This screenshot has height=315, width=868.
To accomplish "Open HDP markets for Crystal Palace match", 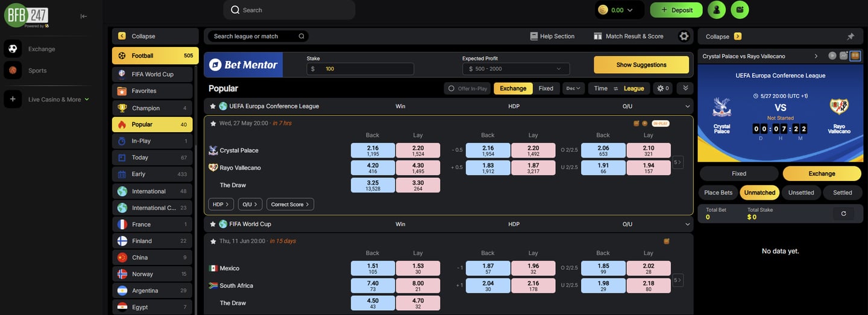I will 221,205.
